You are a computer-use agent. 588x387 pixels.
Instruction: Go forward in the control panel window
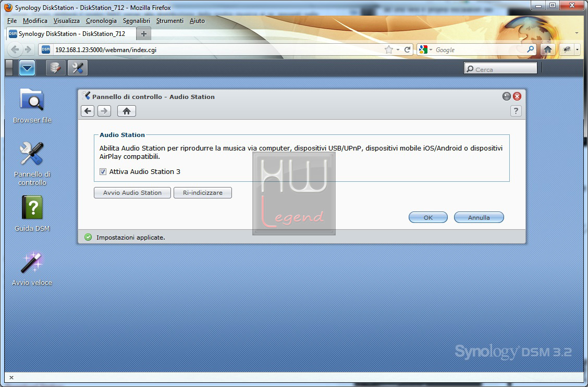pos(104,111)
